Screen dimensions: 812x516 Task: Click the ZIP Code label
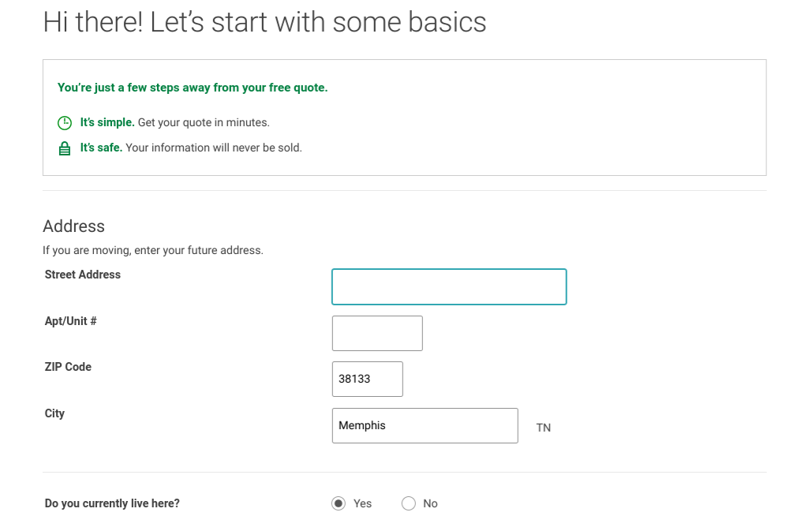[68, 367]
